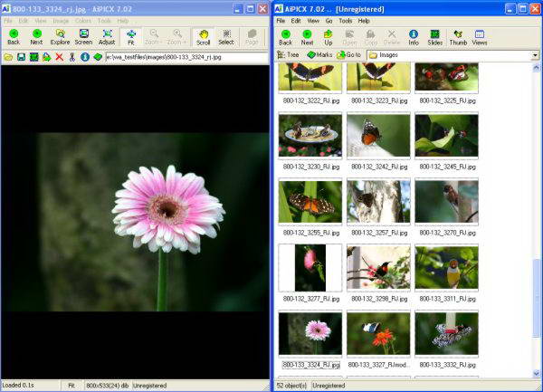Select thumbnail 800-133_3311_RJ.jpg colorful finch
Image resolution: width=543 pixels, height=392 pixels.
[447, 268]
